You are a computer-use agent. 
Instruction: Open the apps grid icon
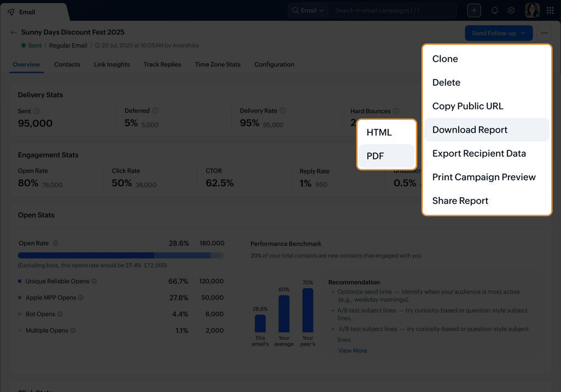pyautogui.click(x=550, y=11)
